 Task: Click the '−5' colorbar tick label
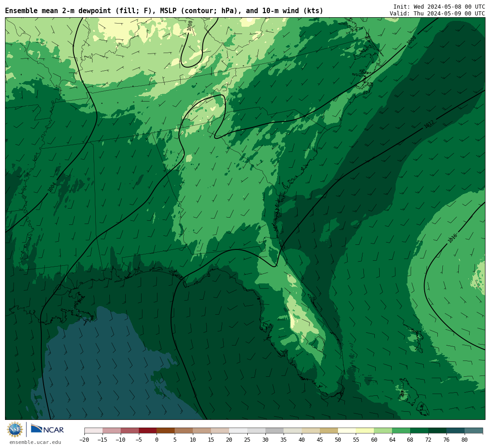(x=139, y=439)
